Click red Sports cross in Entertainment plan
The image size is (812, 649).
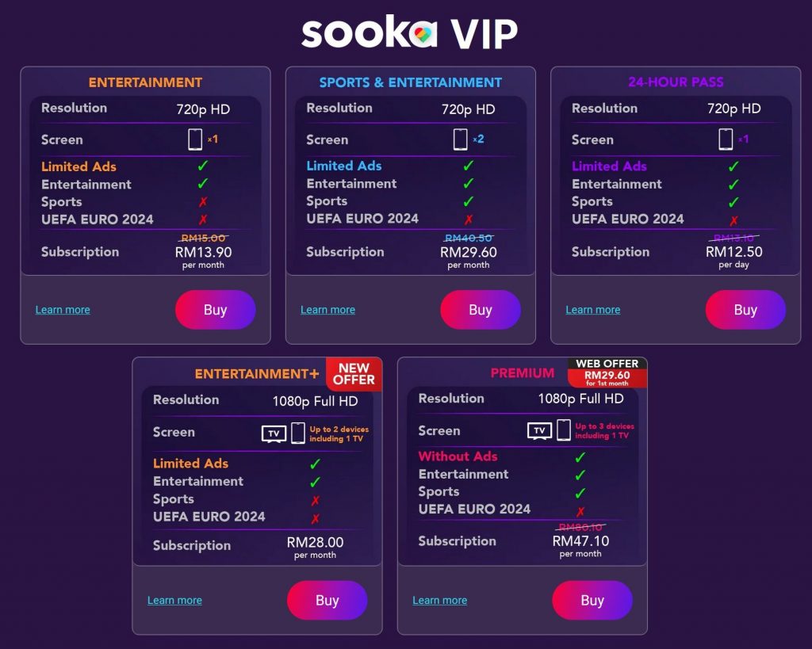coord(202,202)
